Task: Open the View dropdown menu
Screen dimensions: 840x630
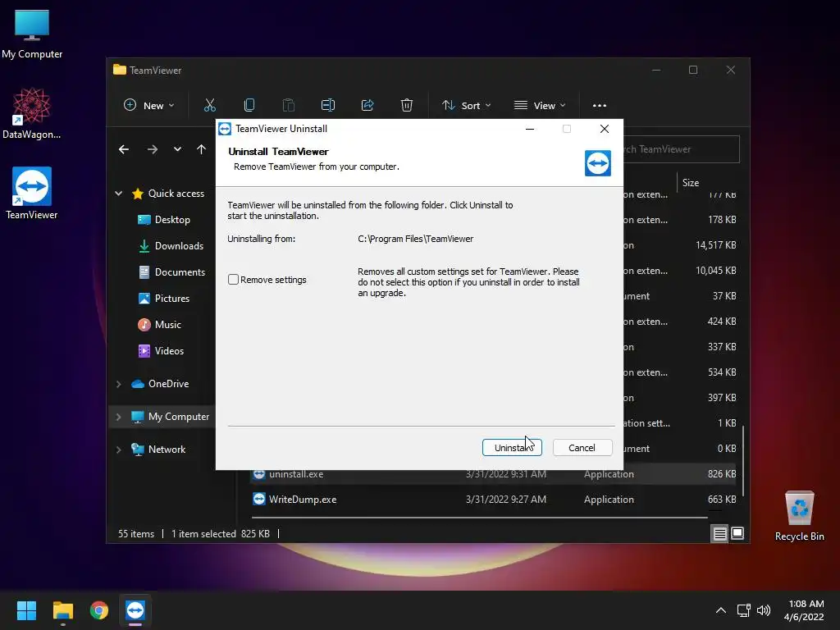Action: pyautogui.click(x=540, y=105)
